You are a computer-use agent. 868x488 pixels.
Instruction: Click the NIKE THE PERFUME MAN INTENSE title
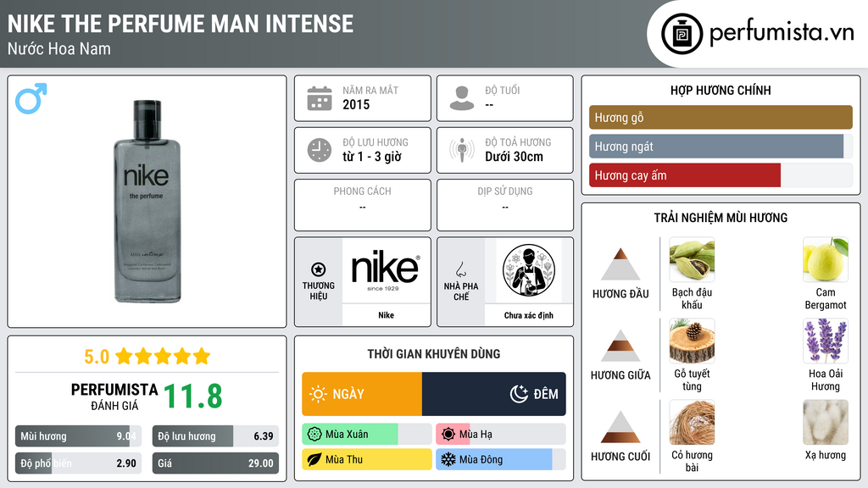pos(181,24)
